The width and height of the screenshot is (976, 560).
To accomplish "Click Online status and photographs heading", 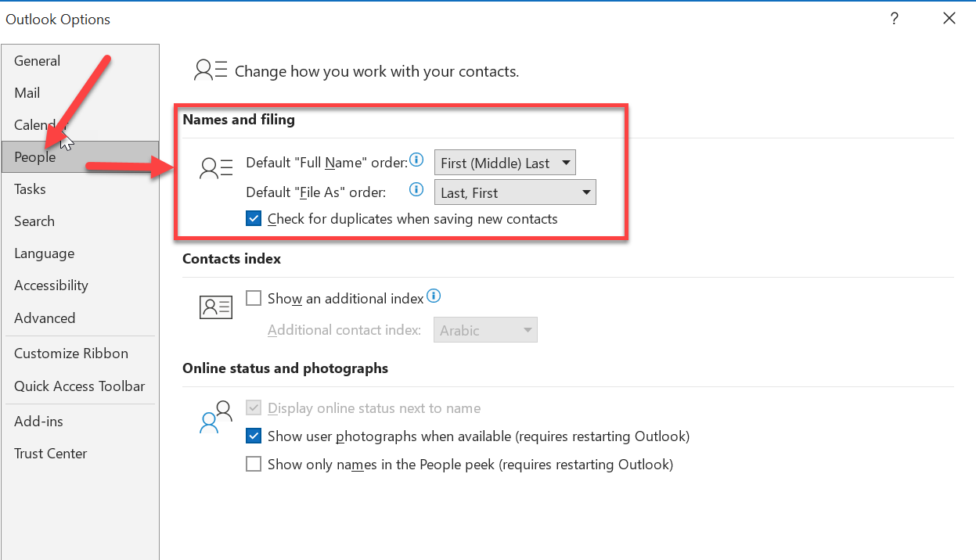I will click(286, 368).
